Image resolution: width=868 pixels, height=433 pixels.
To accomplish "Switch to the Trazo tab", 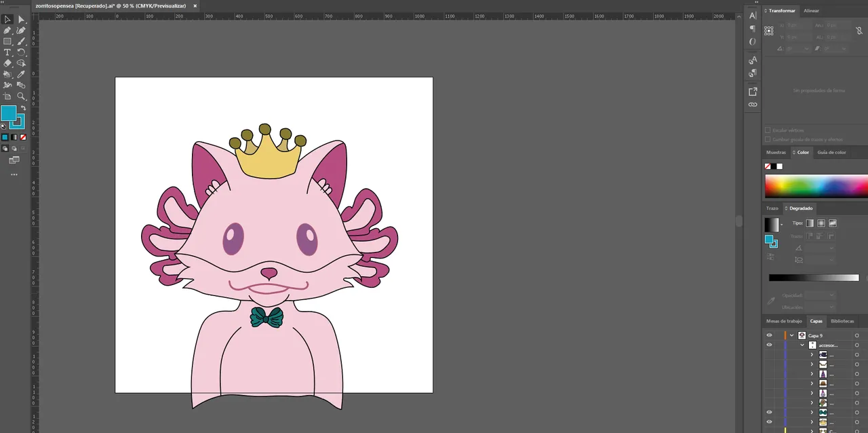I will (772, 208).
